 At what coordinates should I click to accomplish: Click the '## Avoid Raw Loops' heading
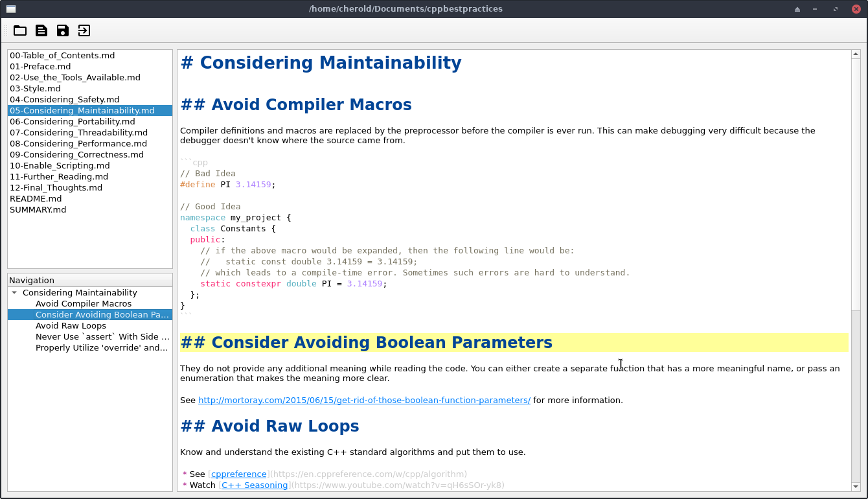tap(269, 426)
